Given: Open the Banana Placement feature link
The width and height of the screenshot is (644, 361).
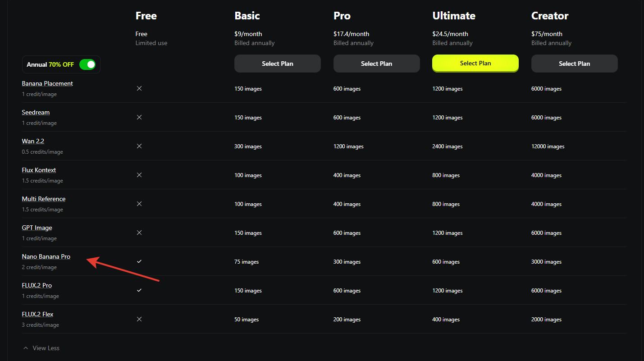Looking at the screenshot, I should point(47,83).
